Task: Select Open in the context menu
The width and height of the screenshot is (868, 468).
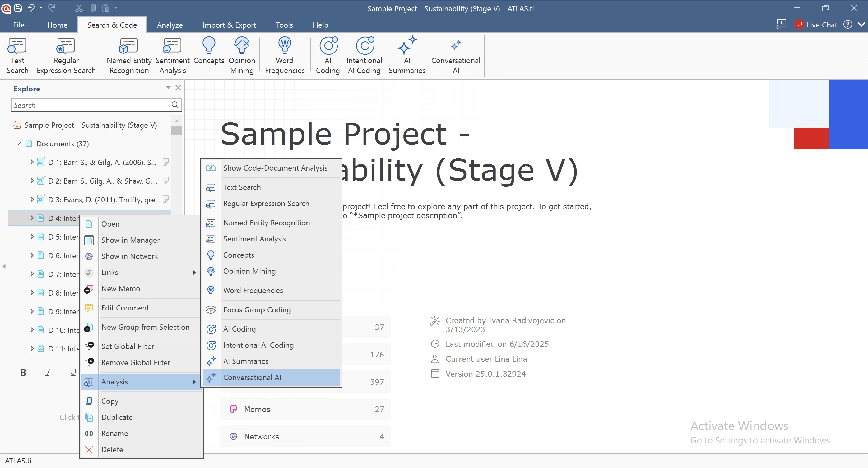Action: click(141, 224)
